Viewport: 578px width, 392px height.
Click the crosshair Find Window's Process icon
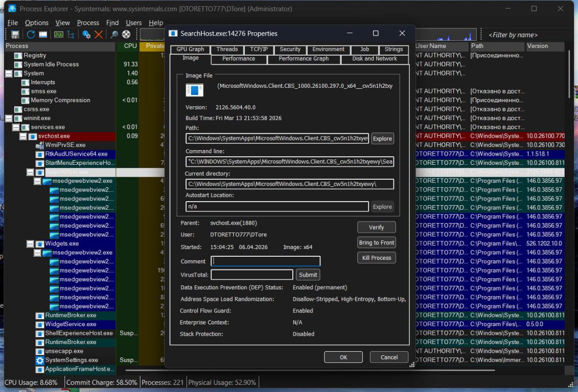tap(126, 35)
